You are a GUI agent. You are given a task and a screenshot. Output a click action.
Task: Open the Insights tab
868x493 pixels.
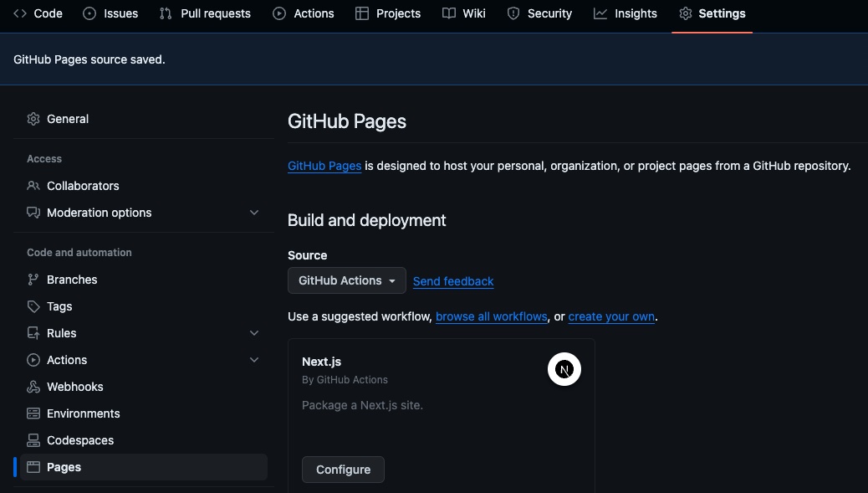point(625,13)
